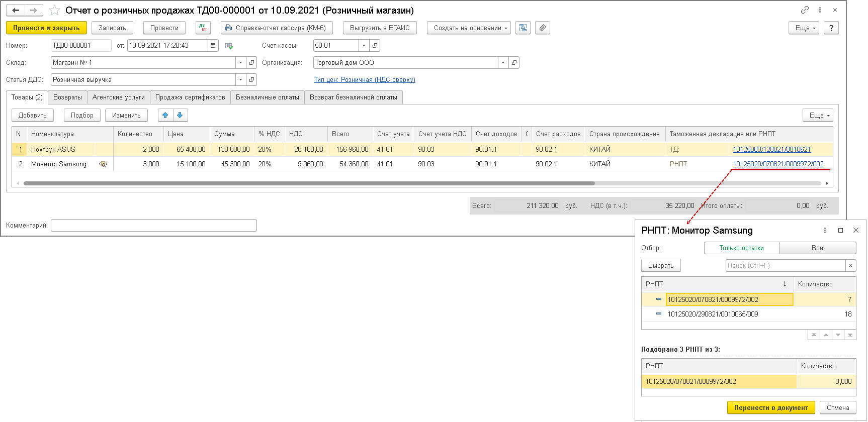Click Провести и закрыть button
This screenshot has height=422, width=868.
pos(46,28)
